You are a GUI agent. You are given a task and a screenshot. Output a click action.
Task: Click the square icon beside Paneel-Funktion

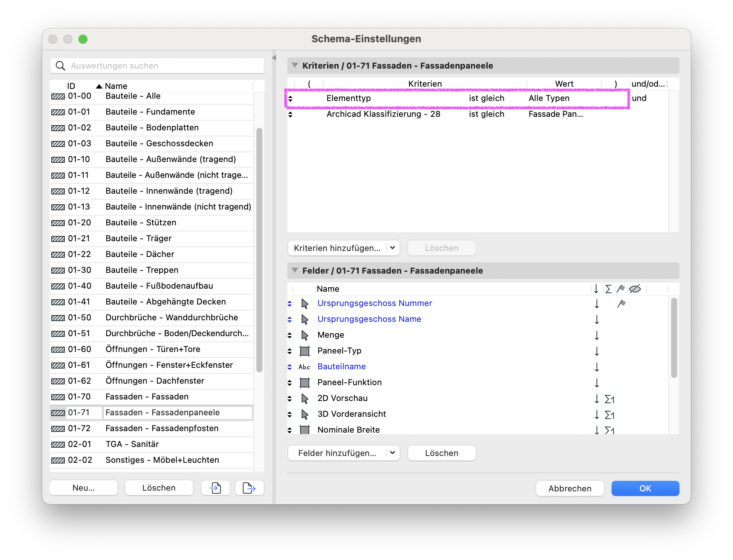click(305, 383)
